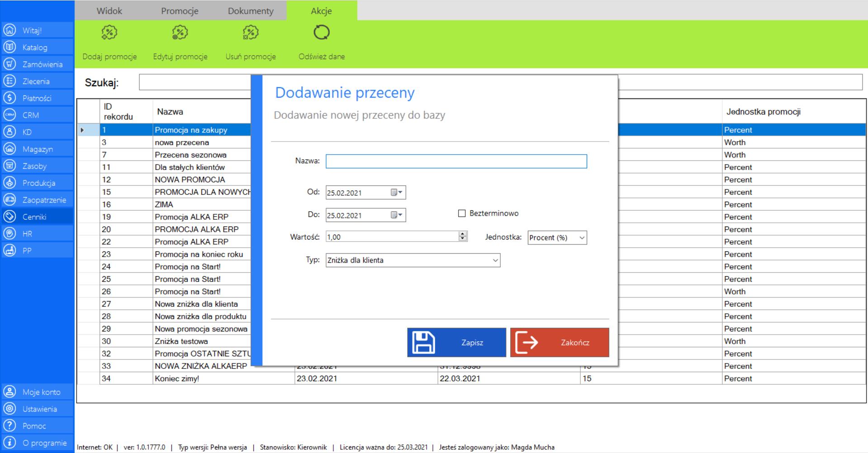The image size is (868, 453).
Task: Open the PP module icon
Action: pyautogui.click(x=9, y=250)
